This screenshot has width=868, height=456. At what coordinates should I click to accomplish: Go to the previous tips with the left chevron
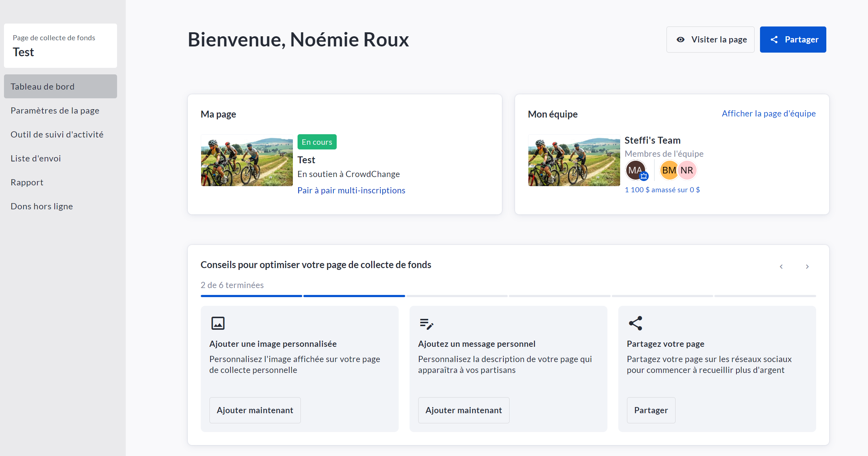pyautogui.click(x=781, y=267)
